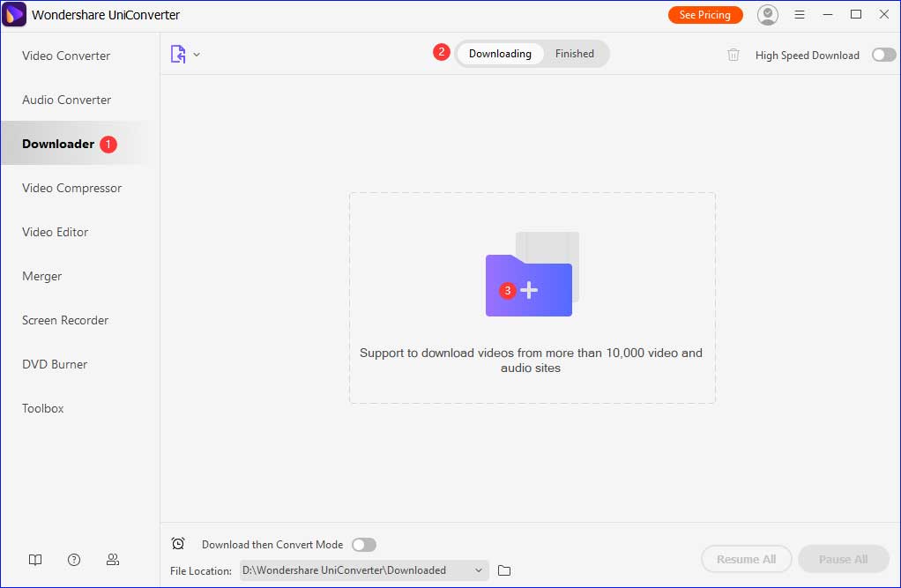Click the help question mark icon
901x588 pixels.
click(73, 560)
